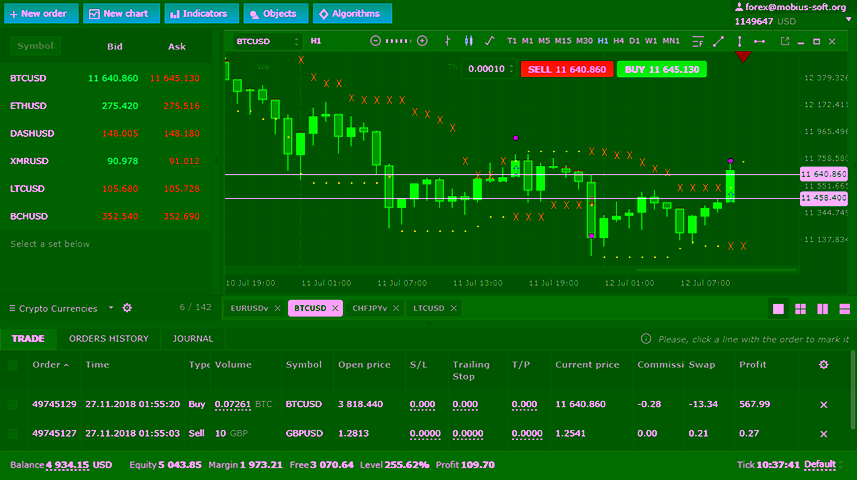
Task: Zoom out the chart with minus icon
Action: (x=375, y=41)
